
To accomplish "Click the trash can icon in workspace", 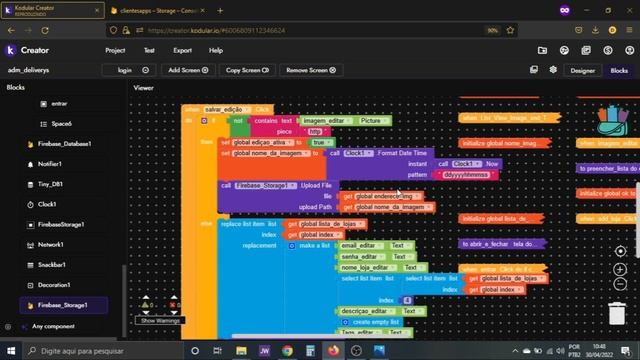I will pyautogui.click(x=617, y=313).
